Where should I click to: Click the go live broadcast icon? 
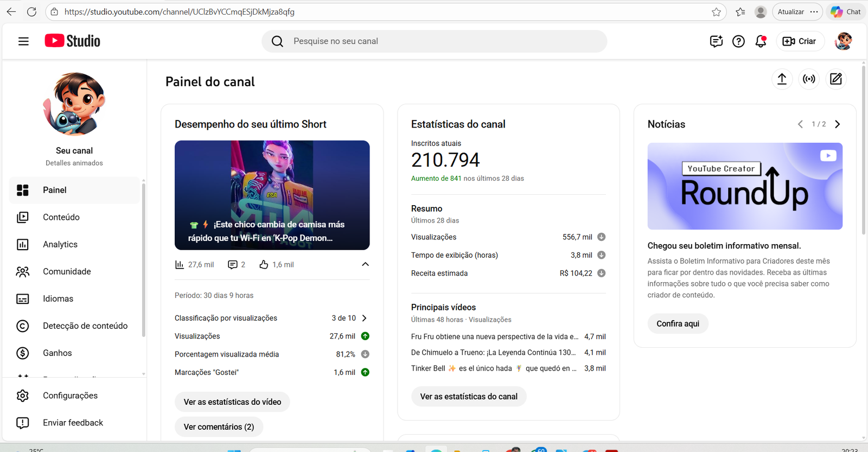coord(809,79)
